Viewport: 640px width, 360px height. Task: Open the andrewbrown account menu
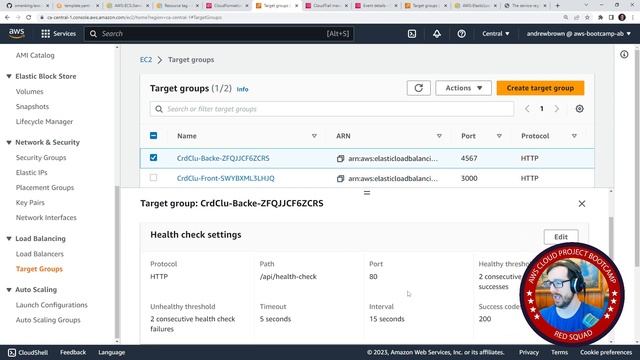pyautogui.click(x=578, y=34)
